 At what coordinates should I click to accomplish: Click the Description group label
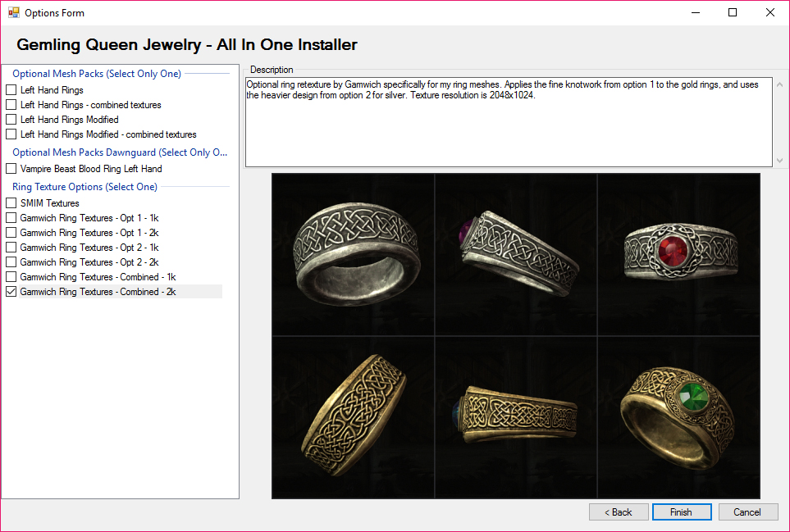pyautogui.click(x=272, y=70)
